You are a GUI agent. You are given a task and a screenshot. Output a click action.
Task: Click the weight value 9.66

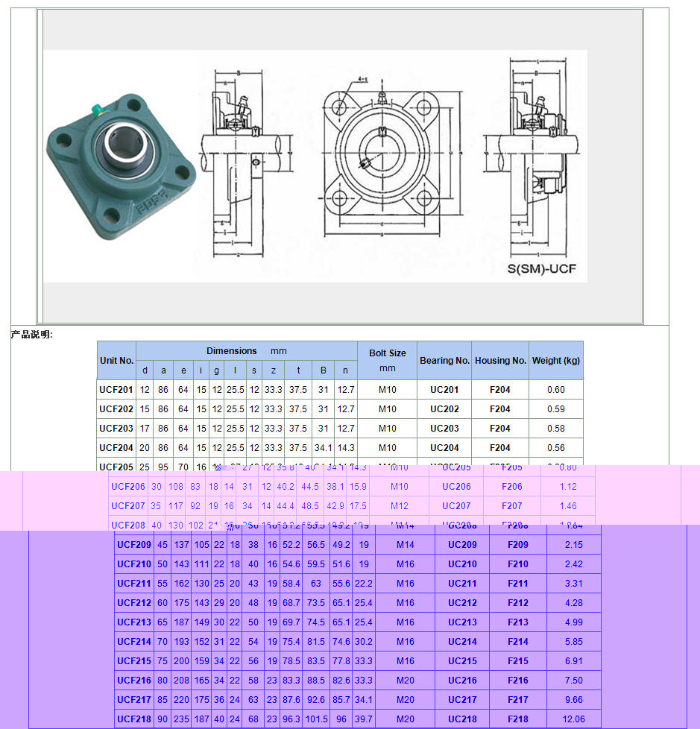pyautogui.click(x=574, y=700)
